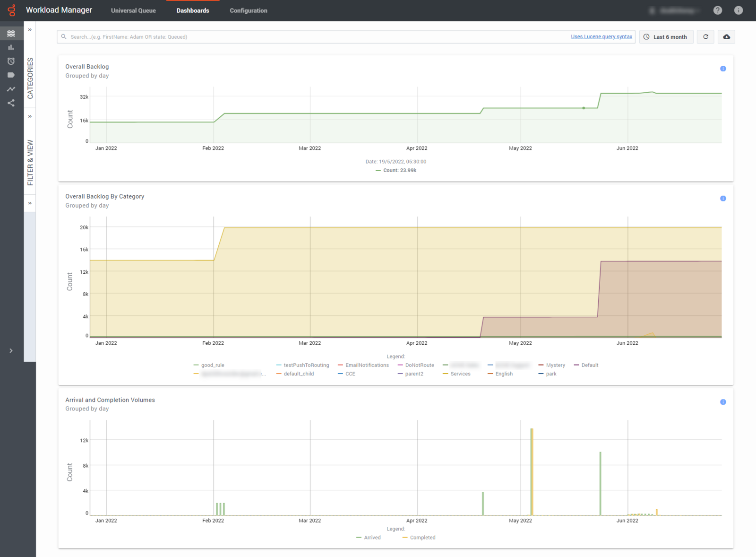
Task: Toggle the Mystery legend series
Action: 552,365
